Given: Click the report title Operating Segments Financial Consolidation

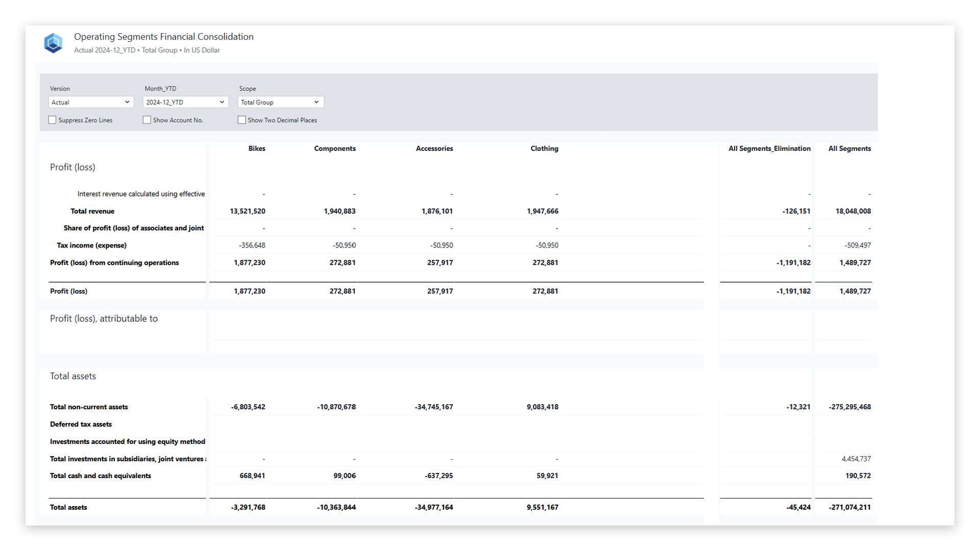Looking at the screenshot, I should click(163, 36).
